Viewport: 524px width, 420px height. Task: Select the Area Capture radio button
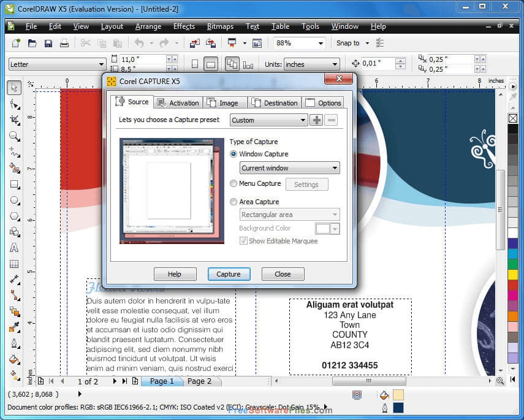[234, 202]
